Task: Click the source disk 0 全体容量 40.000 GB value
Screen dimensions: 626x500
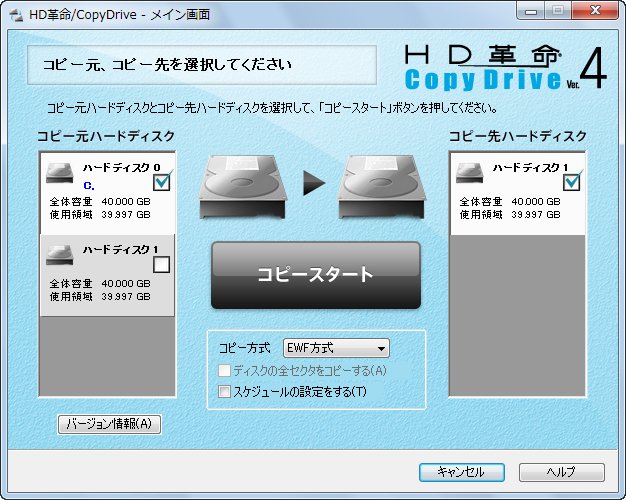Action: click(x=126, y=202)
